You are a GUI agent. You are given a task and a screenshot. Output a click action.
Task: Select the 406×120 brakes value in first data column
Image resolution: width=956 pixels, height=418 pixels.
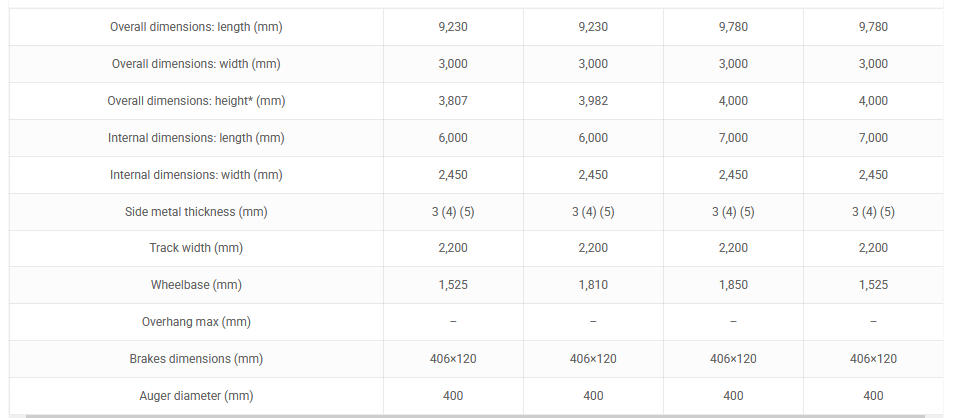(x=453, y=359)
